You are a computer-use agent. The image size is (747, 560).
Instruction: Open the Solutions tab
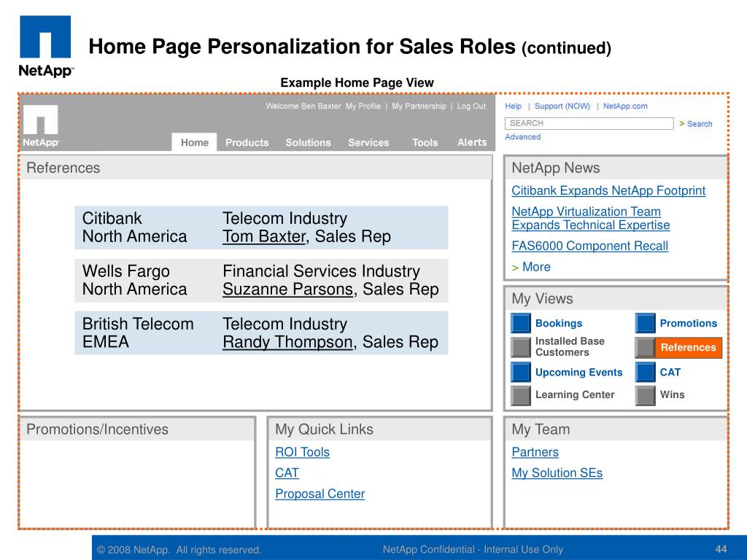point(309,142)
